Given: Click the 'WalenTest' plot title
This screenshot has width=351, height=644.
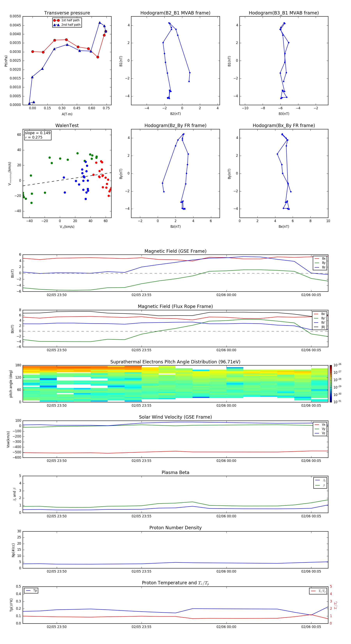Looking at the screenshot, I should (67, 125).
